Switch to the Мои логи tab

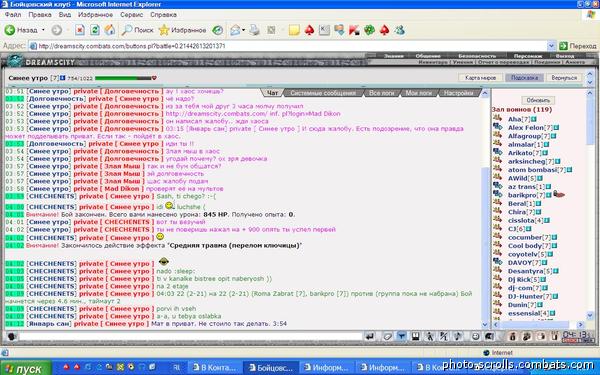[x=418, y=93]
